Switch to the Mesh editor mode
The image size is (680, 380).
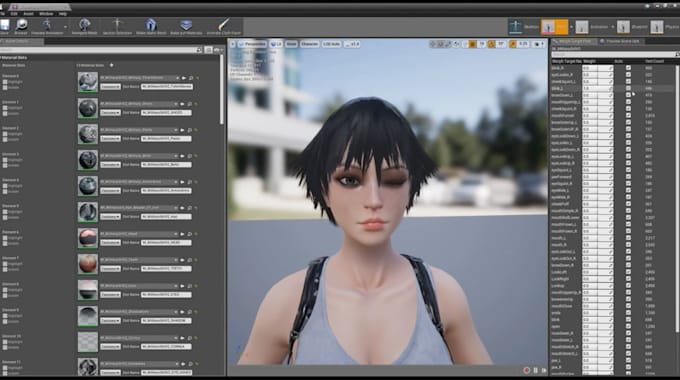click(x=554, y=26)
